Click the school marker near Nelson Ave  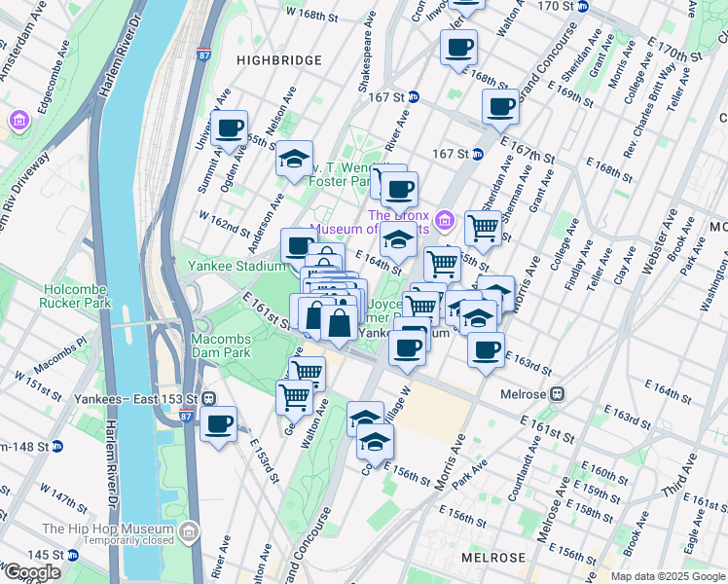coord(294,160)
